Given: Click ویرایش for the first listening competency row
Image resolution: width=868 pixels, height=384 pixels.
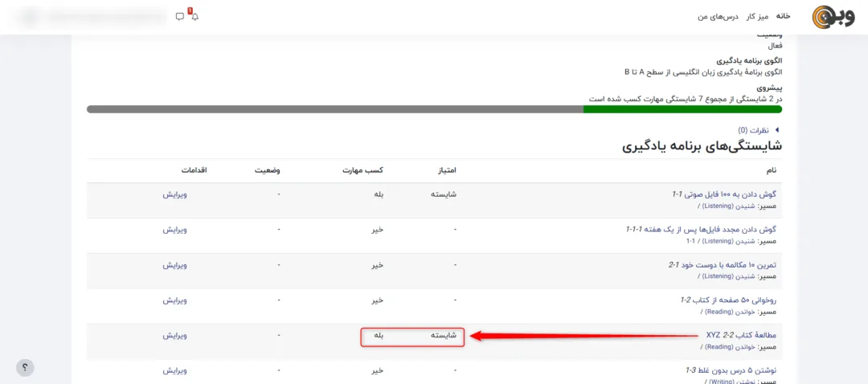Looking at the screenshot, I should point(175,194).
